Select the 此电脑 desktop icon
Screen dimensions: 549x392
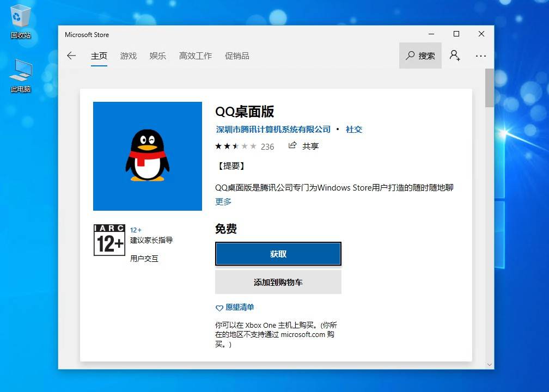click(x=21, y=75)
